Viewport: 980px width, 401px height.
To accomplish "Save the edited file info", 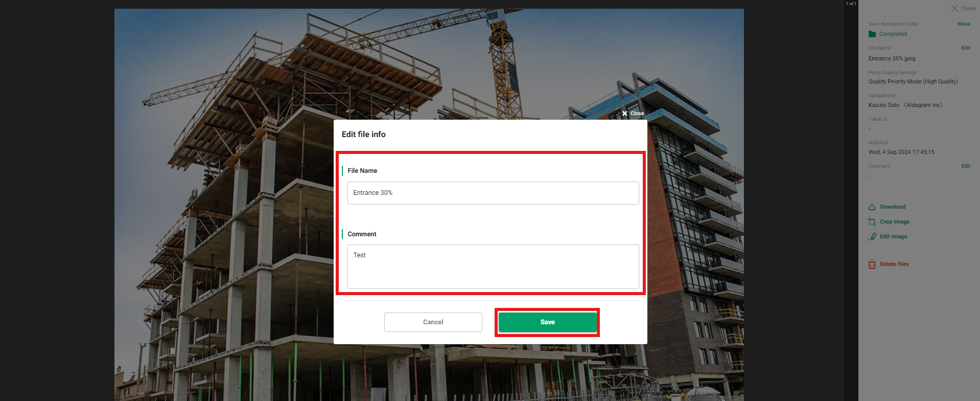I will click(x=547, y=322).
